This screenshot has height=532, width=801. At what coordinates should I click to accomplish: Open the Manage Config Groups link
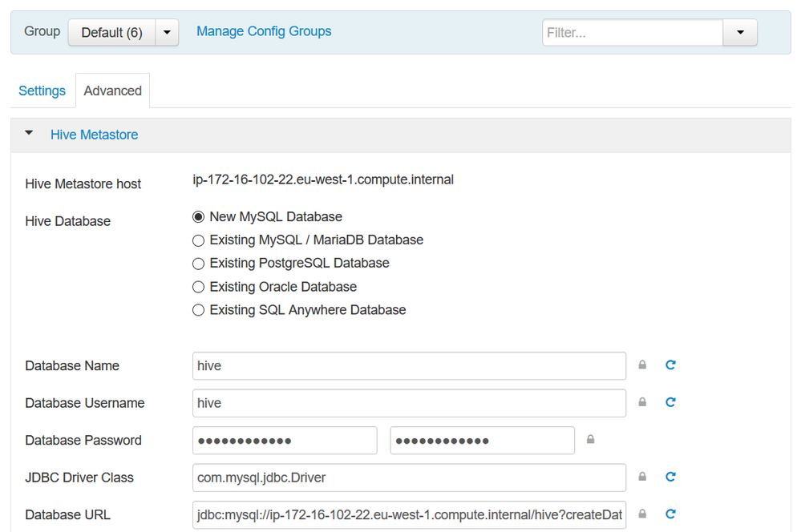point(264,31)
